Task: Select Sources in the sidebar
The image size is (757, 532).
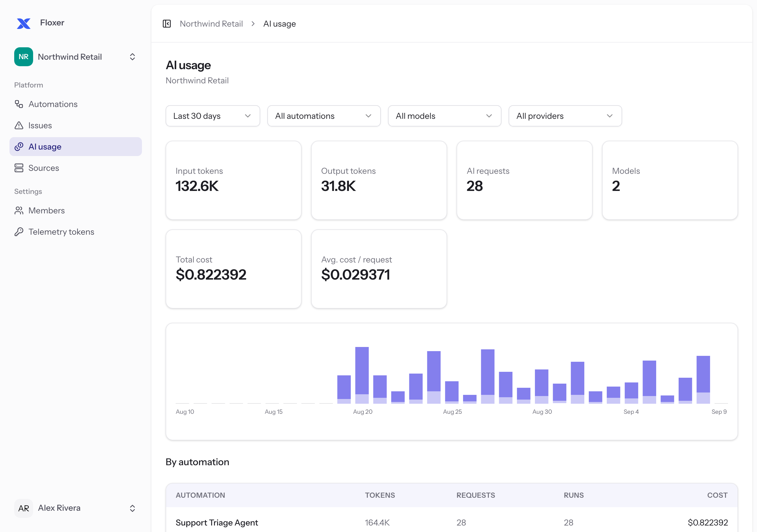Action: (x=75, y=168)
